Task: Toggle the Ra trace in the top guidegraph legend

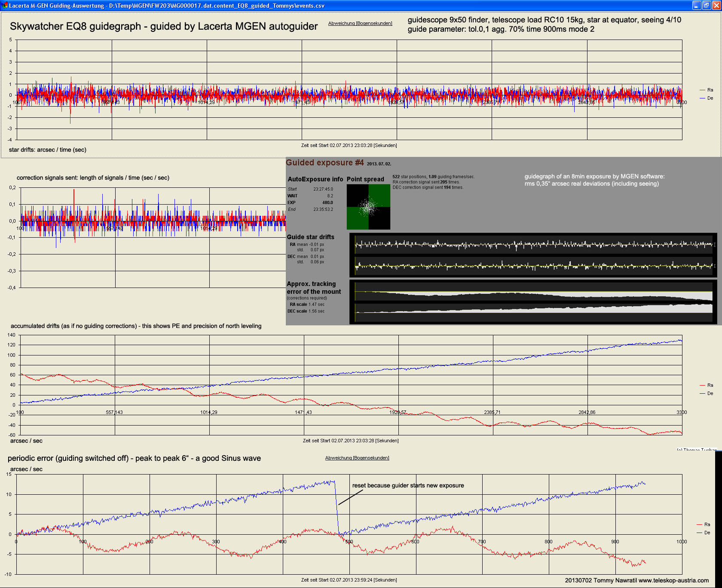Action: pyautogui.click(x=710, y=90)
